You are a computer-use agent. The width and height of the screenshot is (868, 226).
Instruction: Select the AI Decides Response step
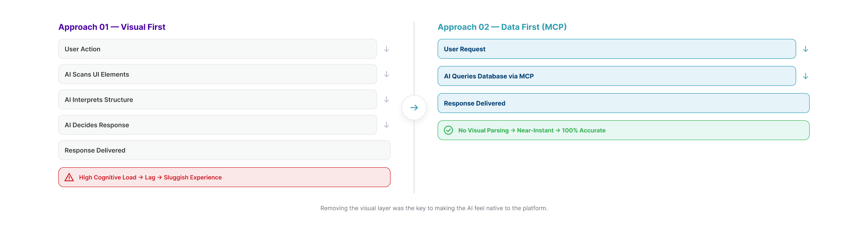point(217,125)
